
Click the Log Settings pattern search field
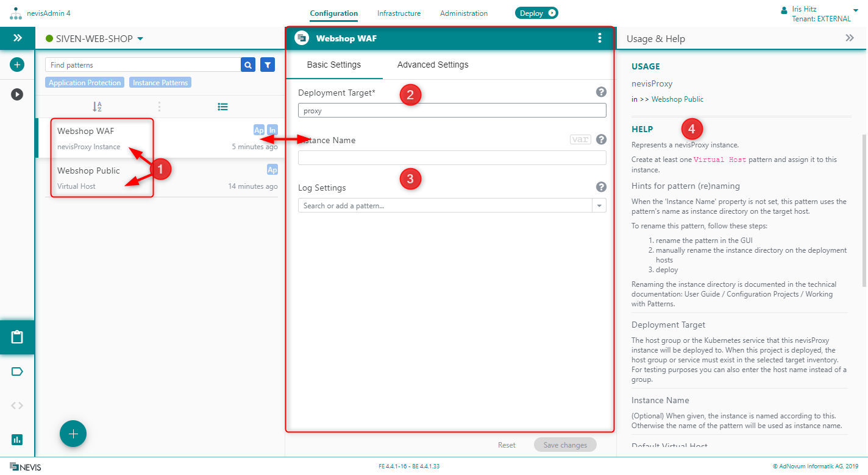point(445,206)
